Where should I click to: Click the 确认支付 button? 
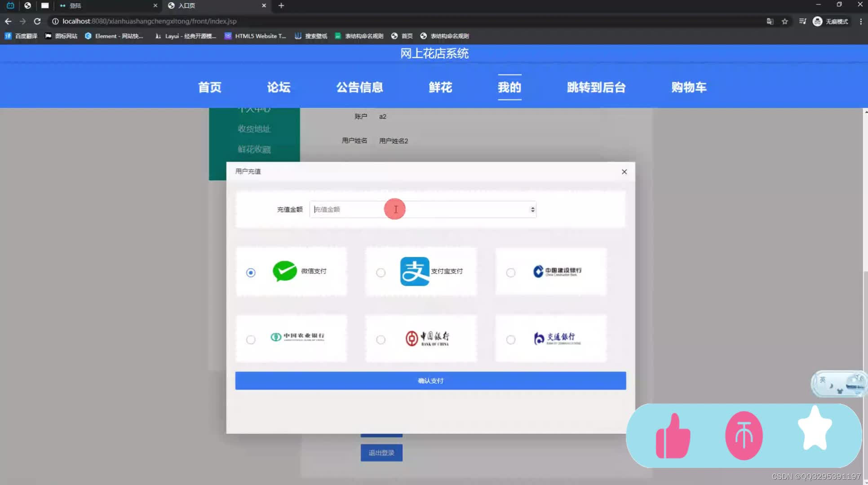430,381
